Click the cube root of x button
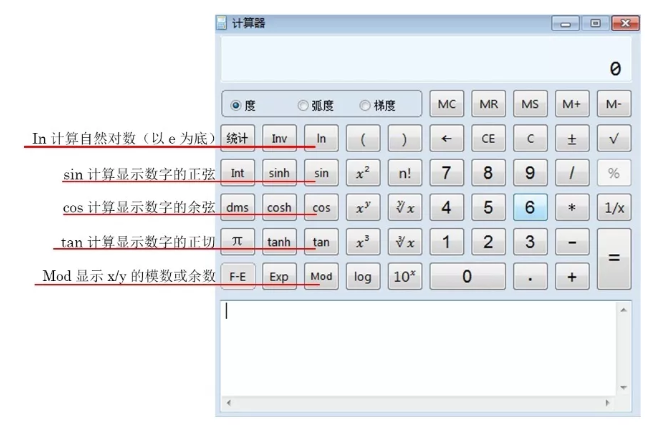Viewport: 658px width, 435px height. point(404,242)
